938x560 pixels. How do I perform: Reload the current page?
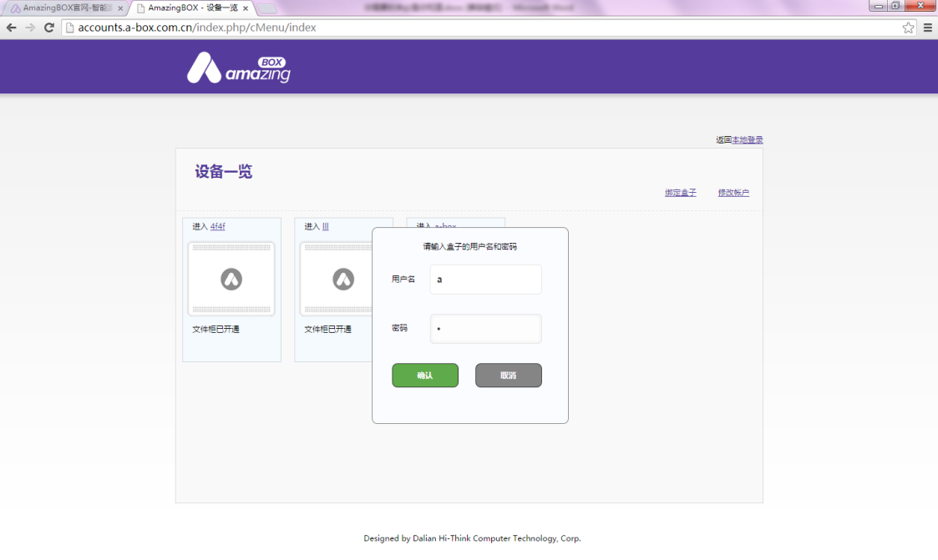coord(49,28)
